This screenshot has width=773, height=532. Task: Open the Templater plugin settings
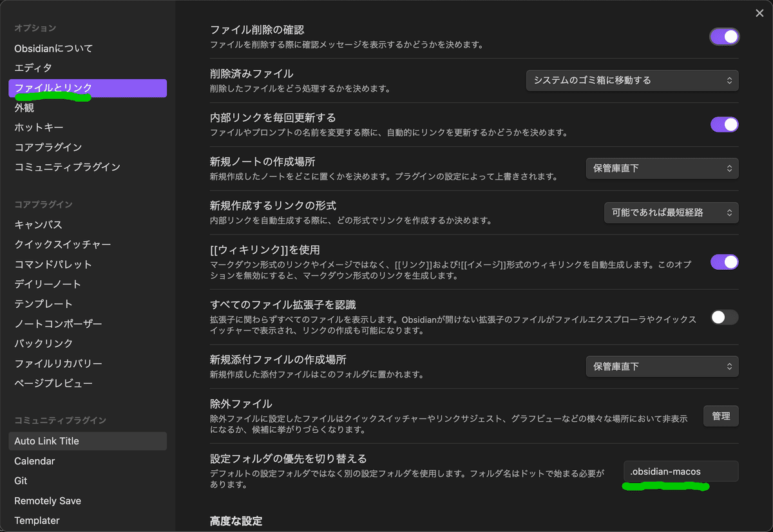coord(37,520)
